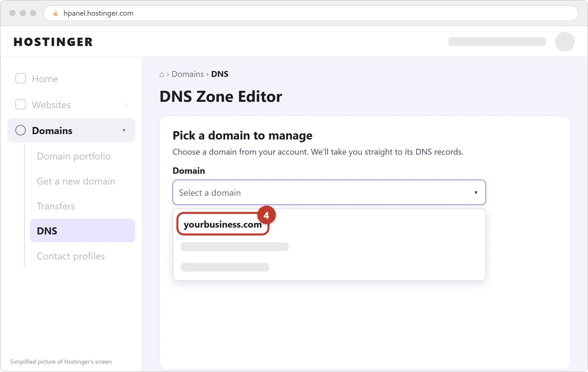This screenshot has height=372, width=588.
Task: Click the dropdown arrow in the domain field
Action: (x=476, y=192)
